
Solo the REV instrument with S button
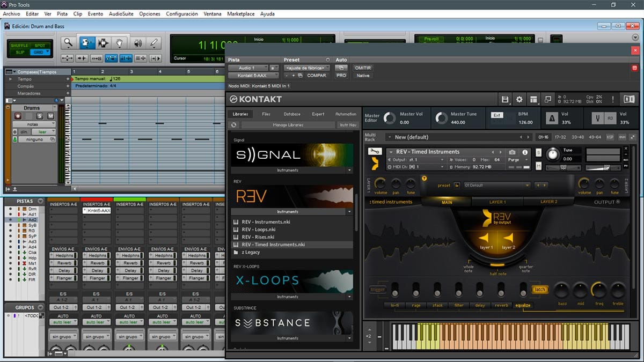(x=538, y=153)
